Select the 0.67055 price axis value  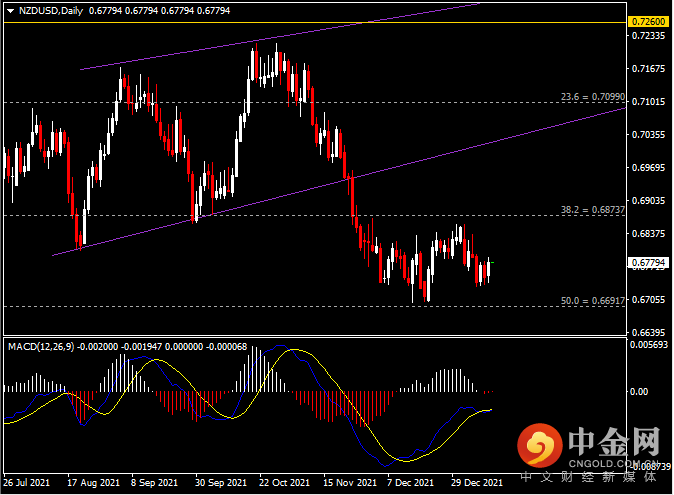tap(649, 299)
